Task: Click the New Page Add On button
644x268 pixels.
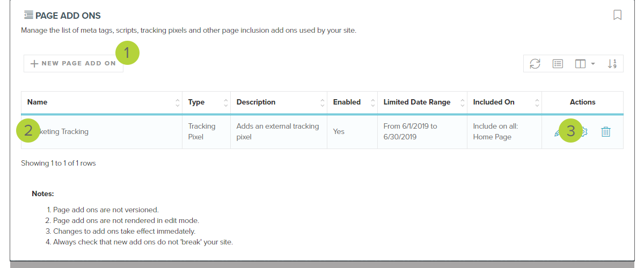Action: click(74, 63)
